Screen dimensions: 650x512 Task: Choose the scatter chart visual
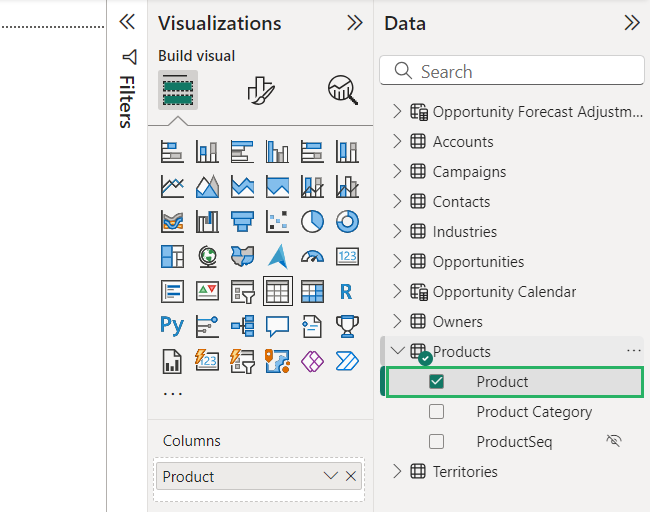click(x=277, y=221)
